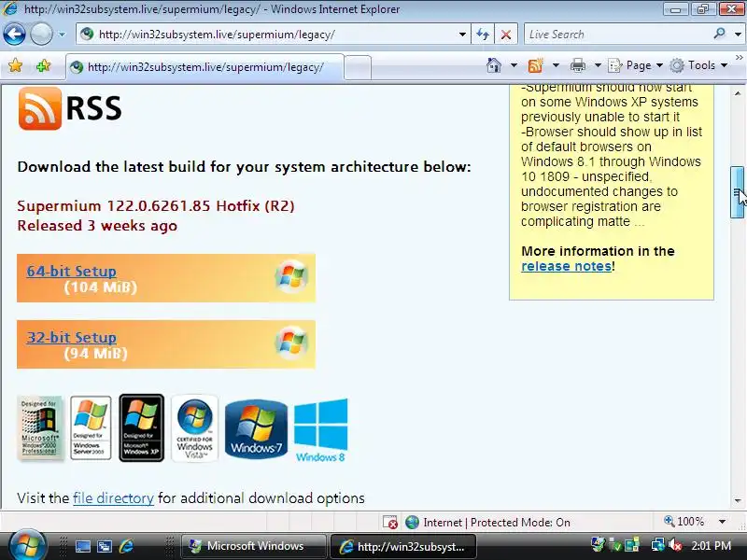Click Windows logo on 32-bit banner

point(291,343)
